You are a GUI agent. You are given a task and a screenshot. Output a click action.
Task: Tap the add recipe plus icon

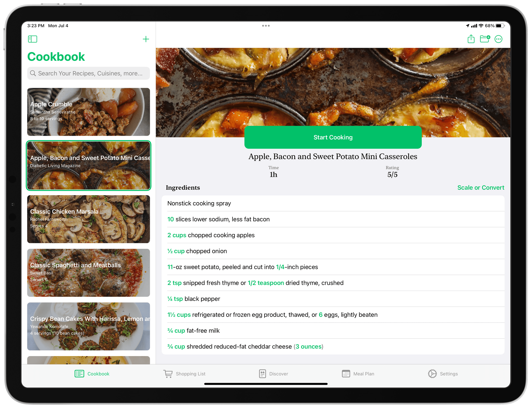pos(146,39)
